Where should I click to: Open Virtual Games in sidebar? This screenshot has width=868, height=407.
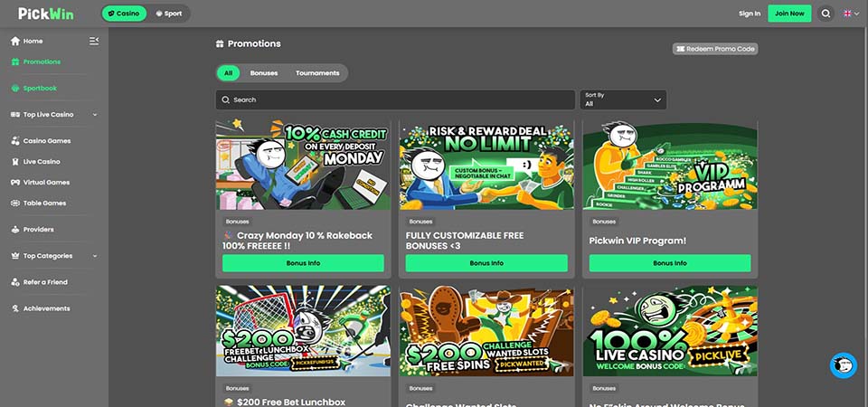pyautogui.click(x=46, y=182)
